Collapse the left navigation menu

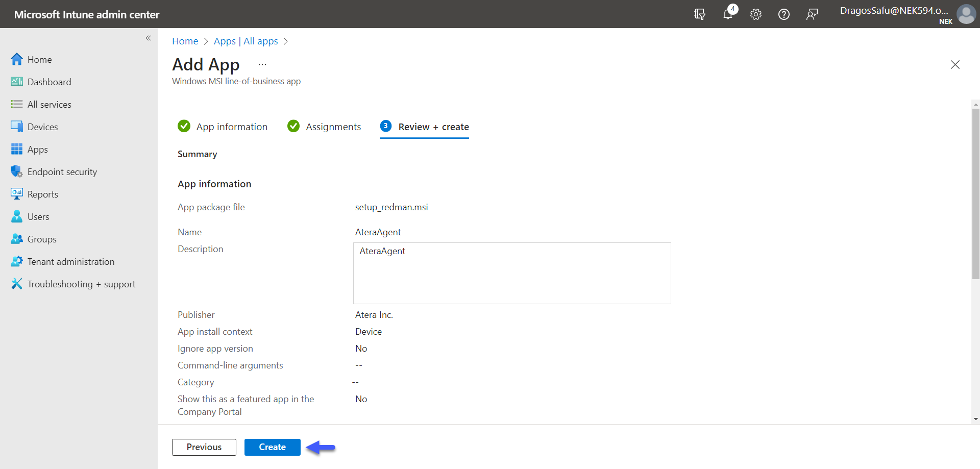point(149,38)
